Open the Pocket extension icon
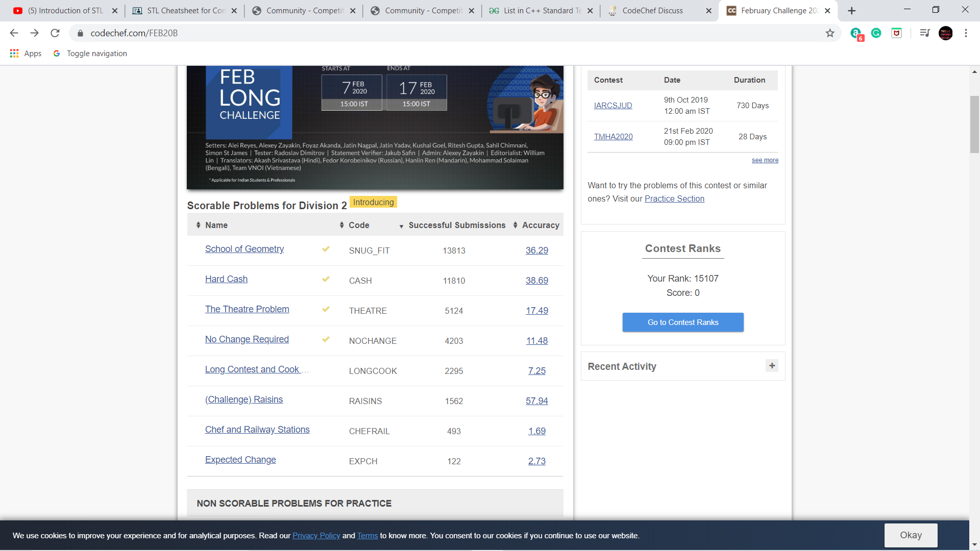The width and height of the screenshot is (980, 551). [896, 33]
